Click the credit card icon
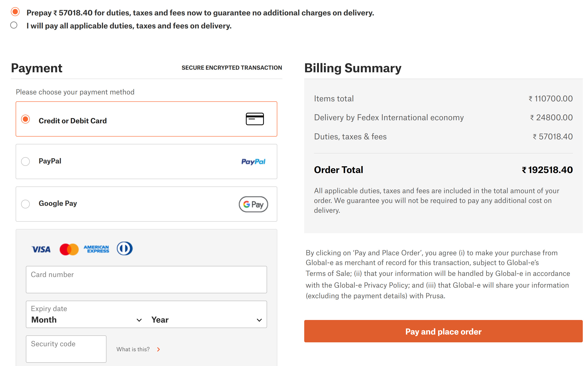 pyautogui.click(x=255, y=119)
